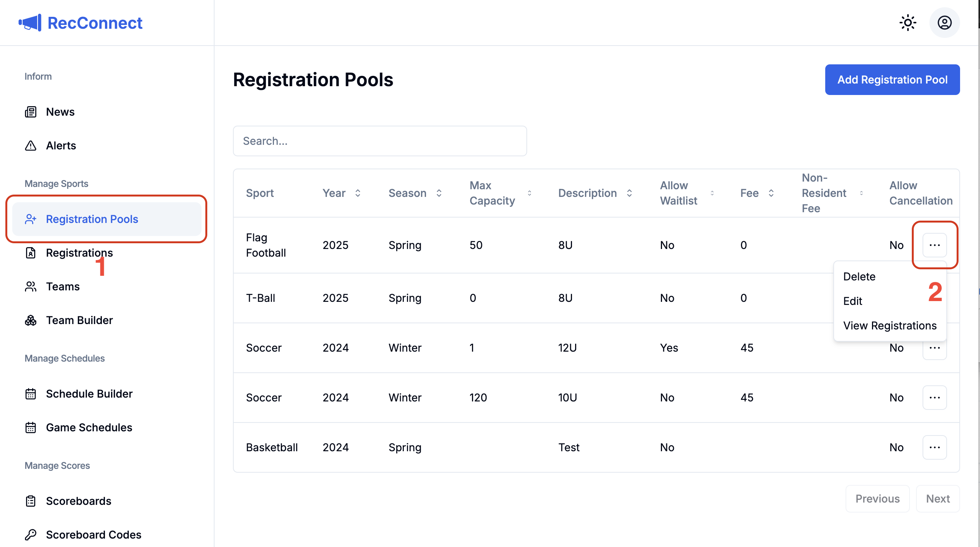This screenshot has width=980, height=547.
Task: Sort the table by Year column
Action: click(x=357, y=193)
